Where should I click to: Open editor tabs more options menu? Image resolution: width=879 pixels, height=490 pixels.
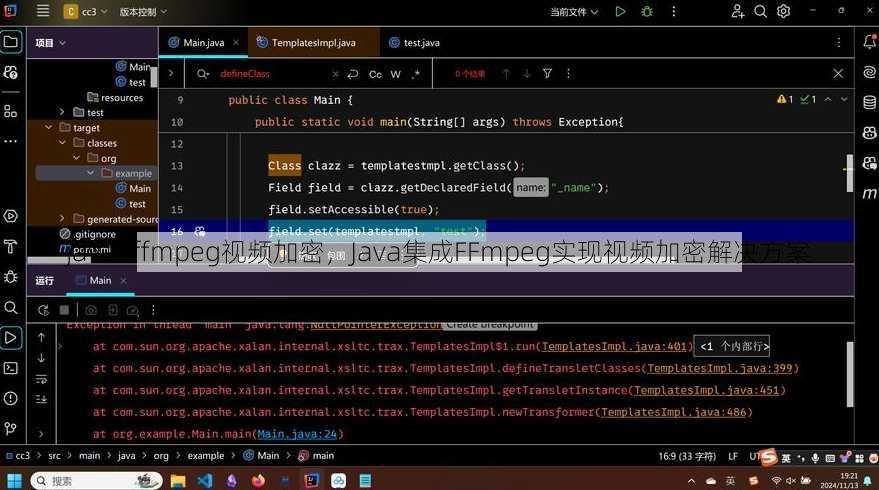coord(839,43)
